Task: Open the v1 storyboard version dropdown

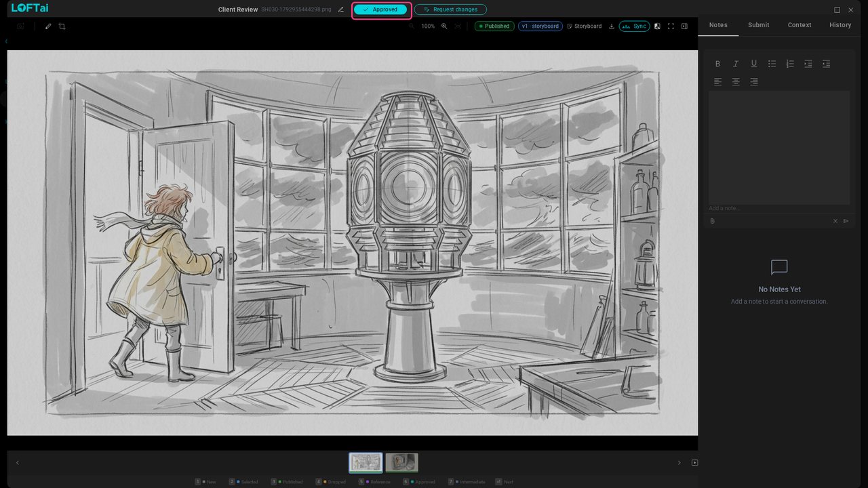Action: (540, 26)
